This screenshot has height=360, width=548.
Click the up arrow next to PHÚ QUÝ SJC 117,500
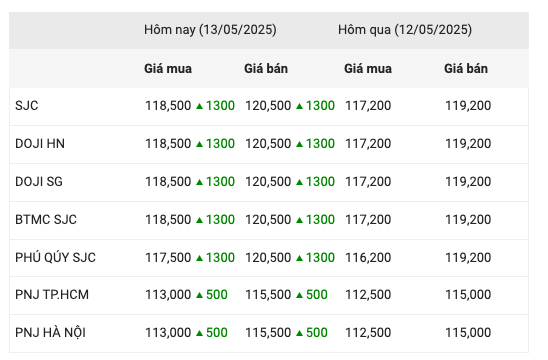pyautogui.click(x=200, y=258)
